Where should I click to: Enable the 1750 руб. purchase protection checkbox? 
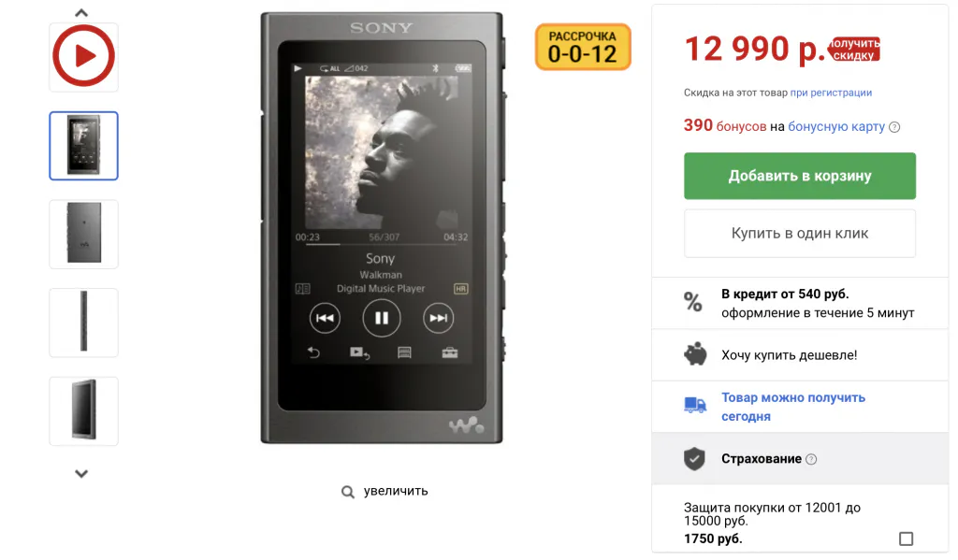905,538
